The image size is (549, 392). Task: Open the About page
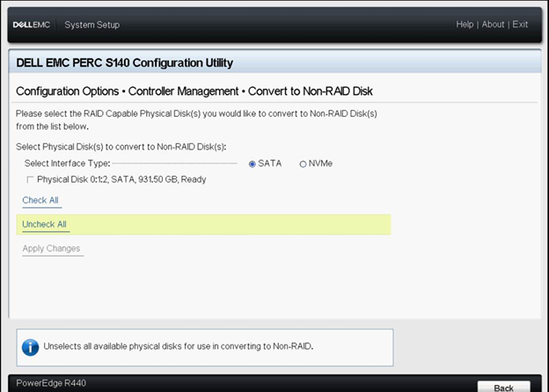point(493,25)
